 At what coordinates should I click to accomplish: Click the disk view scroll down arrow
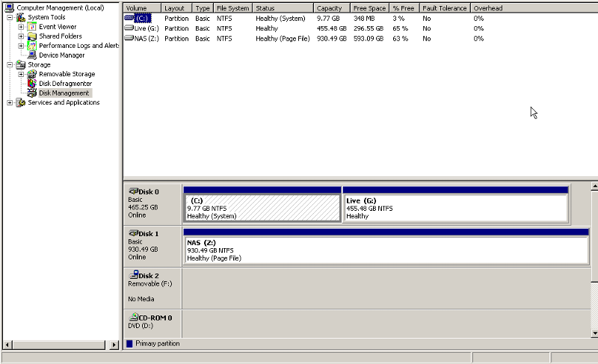[594, 333]
